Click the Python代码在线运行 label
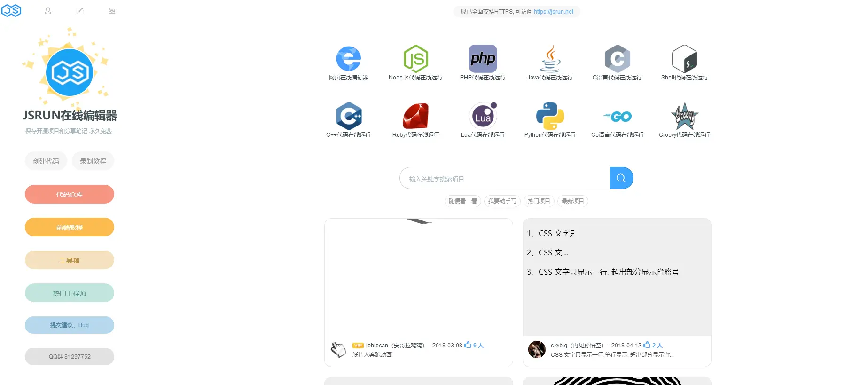The width and height of the screenshot is (868, 385). (550, 135)
